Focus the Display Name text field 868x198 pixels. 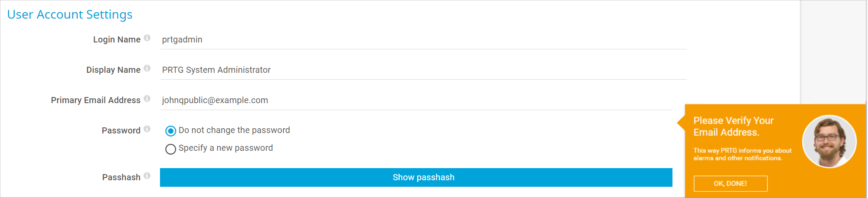click(423, 70)
